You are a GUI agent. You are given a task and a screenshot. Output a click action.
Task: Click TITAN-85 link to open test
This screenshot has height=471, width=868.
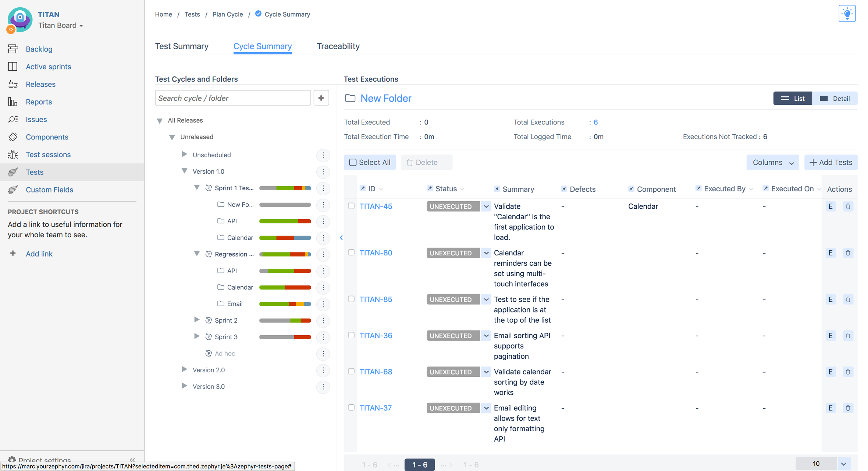click(376, 299)
